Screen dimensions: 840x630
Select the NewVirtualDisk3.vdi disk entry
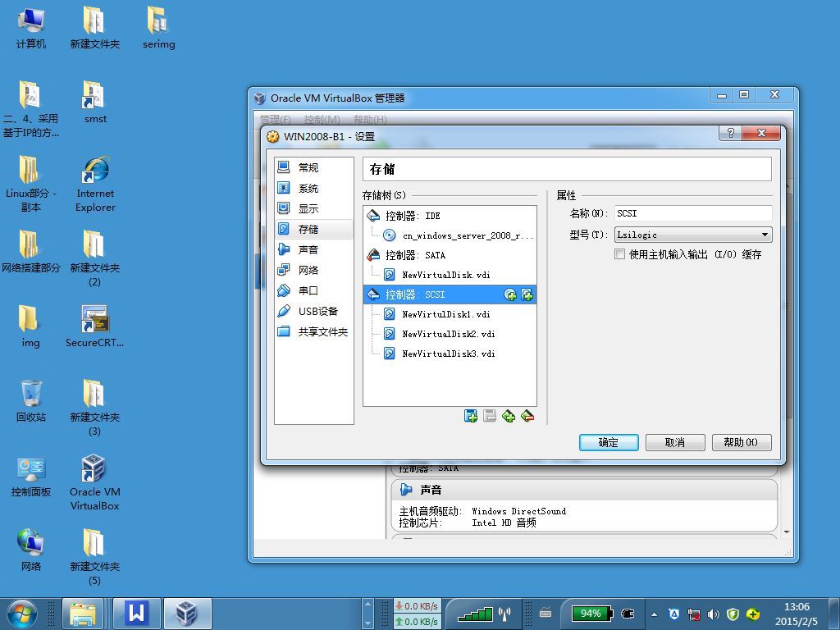(x=450, y=354)
